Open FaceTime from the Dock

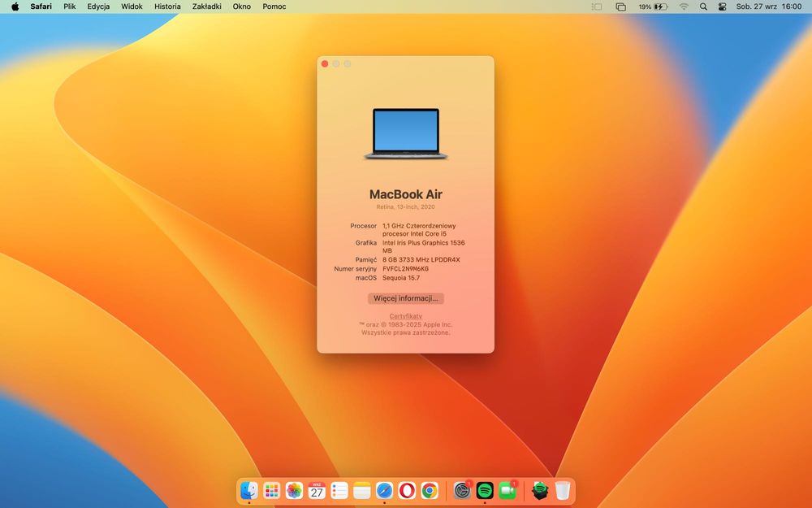coord(508,490)
